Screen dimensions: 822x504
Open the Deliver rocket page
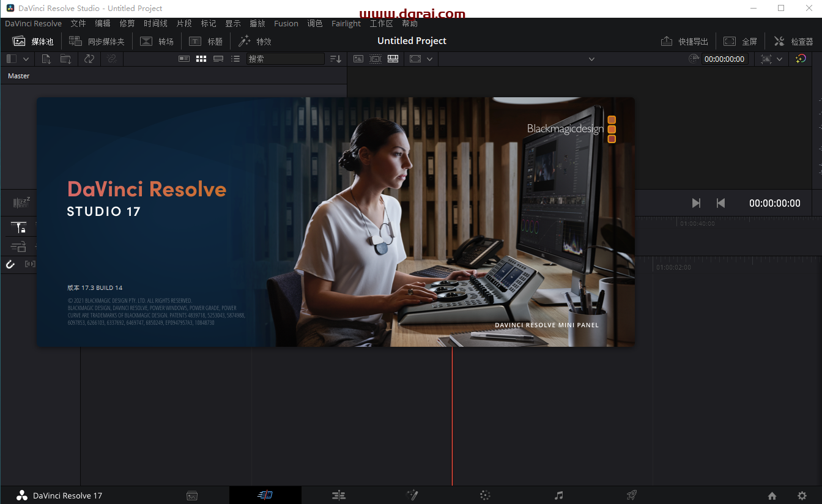coord(632,495)
